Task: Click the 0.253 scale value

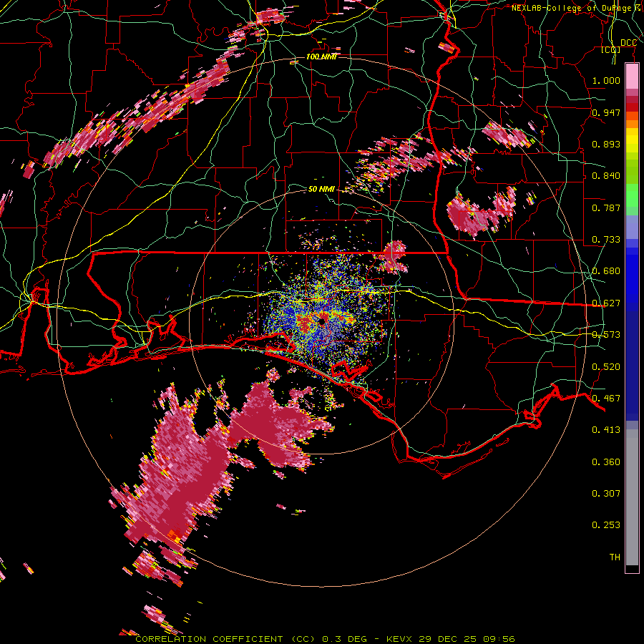Action: (x=606, y=525)
